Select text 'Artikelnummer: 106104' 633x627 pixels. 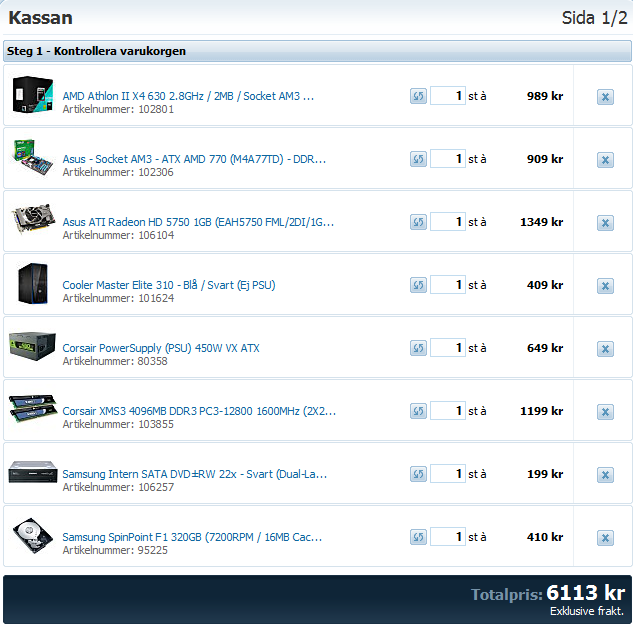tap(118, 235)
